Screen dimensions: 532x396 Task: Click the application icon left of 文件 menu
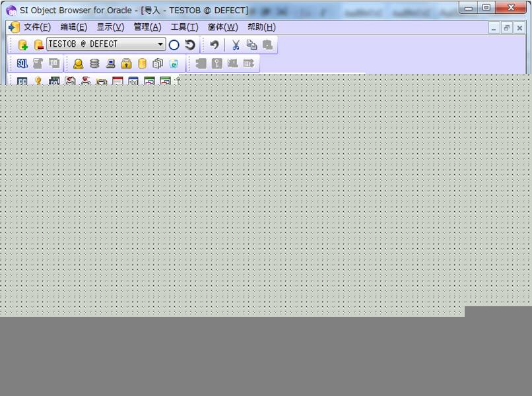click(15, 27)
